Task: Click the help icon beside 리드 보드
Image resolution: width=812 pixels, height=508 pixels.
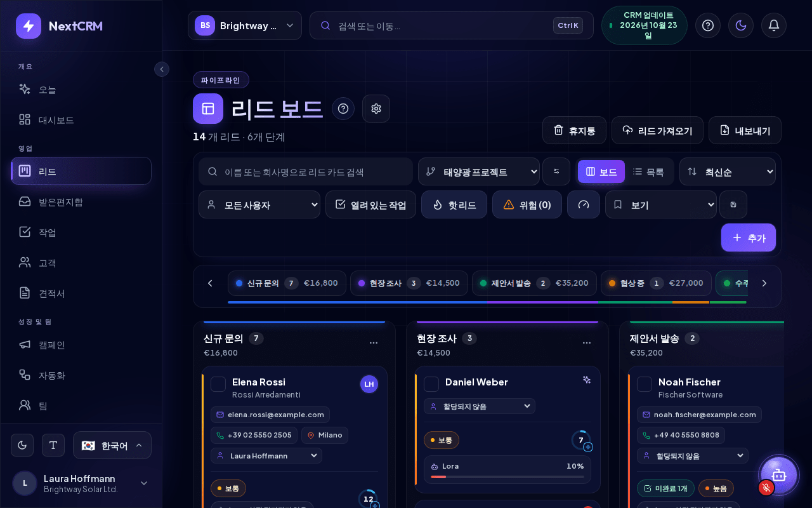Action: click(x=343, y=109)
